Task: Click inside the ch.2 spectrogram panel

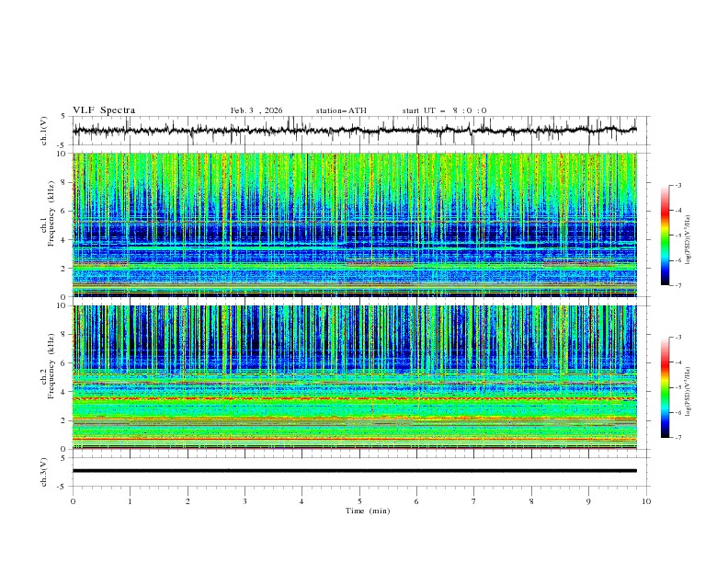Action: coord(355,377)
